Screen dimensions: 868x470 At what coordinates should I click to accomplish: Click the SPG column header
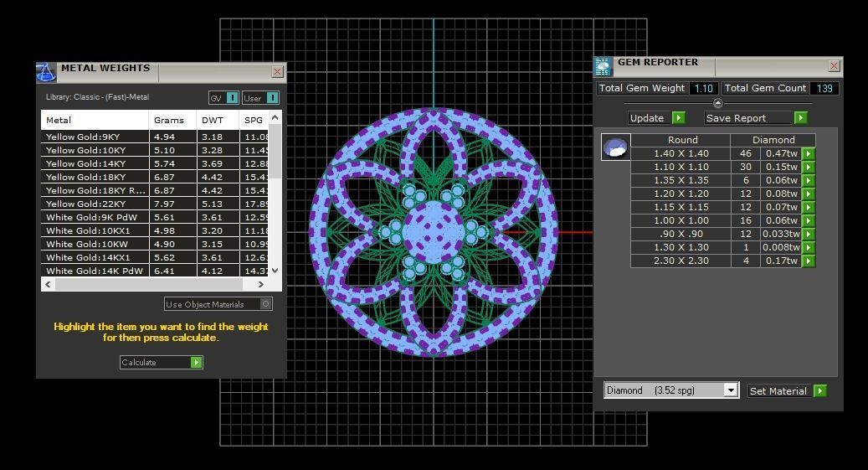pos(254,121)
